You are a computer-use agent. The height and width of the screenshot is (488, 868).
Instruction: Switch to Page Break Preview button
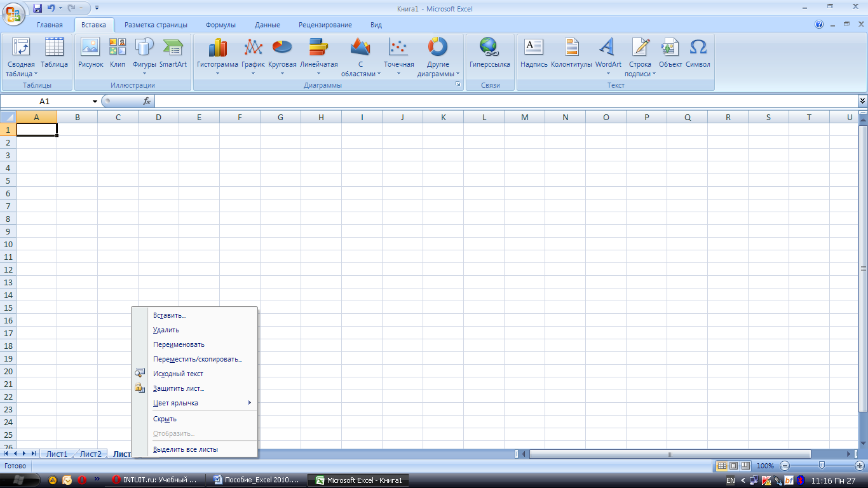(745, 466)
